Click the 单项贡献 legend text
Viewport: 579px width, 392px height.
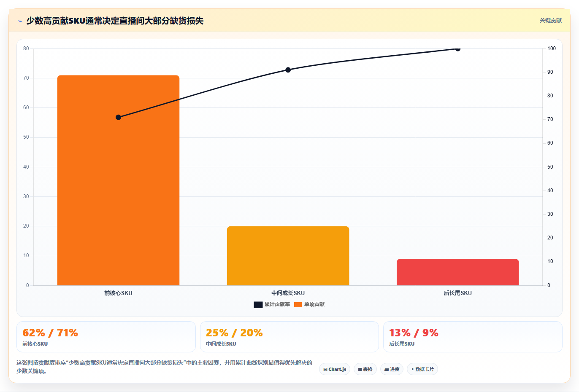pyautogui.click(x=314, y=304)
